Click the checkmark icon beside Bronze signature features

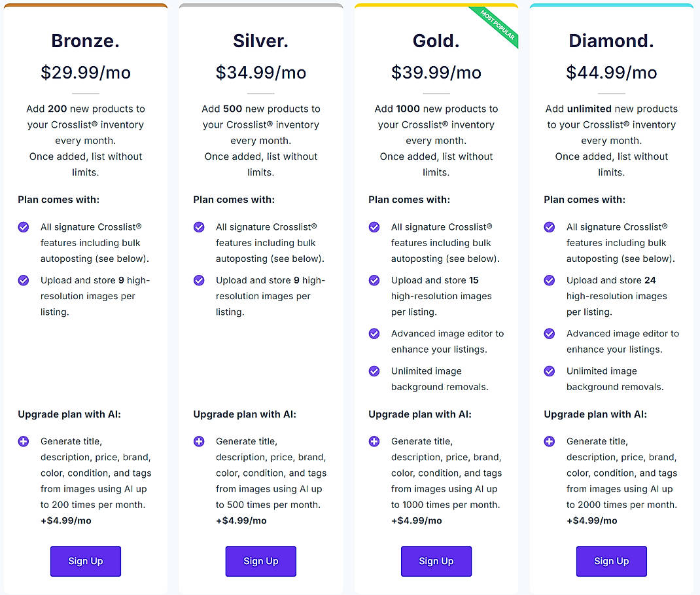24,227
